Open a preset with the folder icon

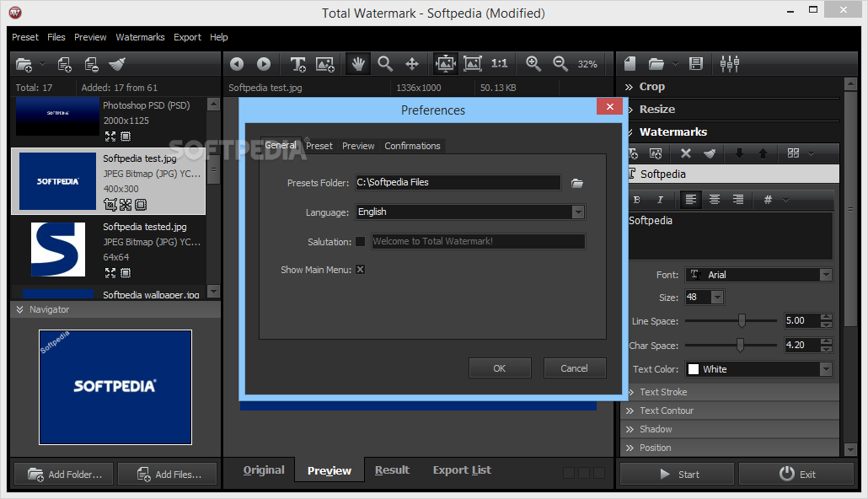click(x=656, y=64)
